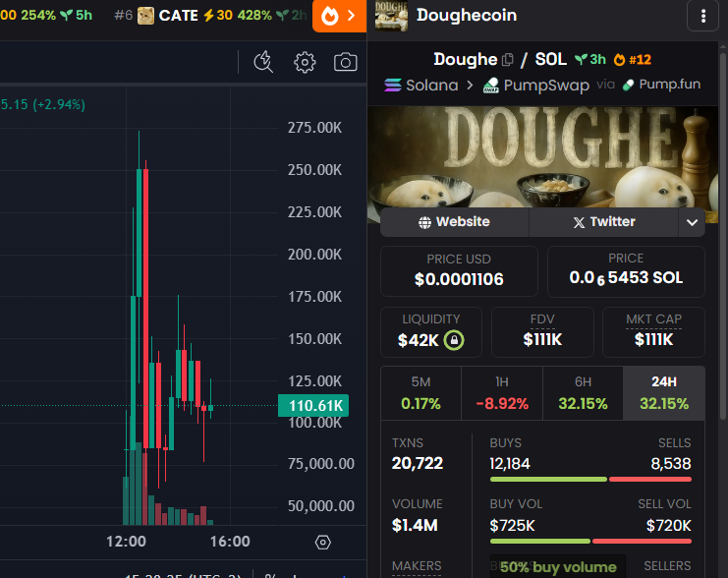Click the chart price scale settings icon

[322, 543]
